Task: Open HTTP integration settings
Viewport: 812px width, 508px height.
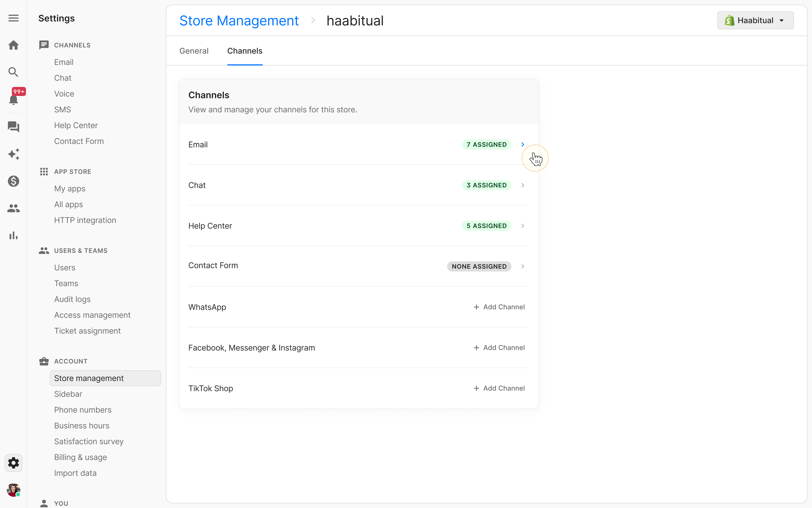Action: pos(85,220)
